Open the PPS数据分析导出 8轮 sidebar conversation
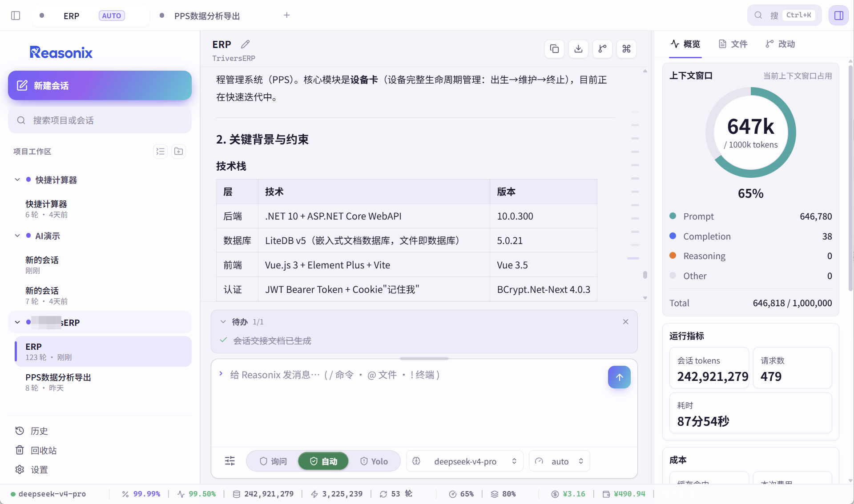The height and width of the screenshot is (504, 854). (x=103, y=382)
